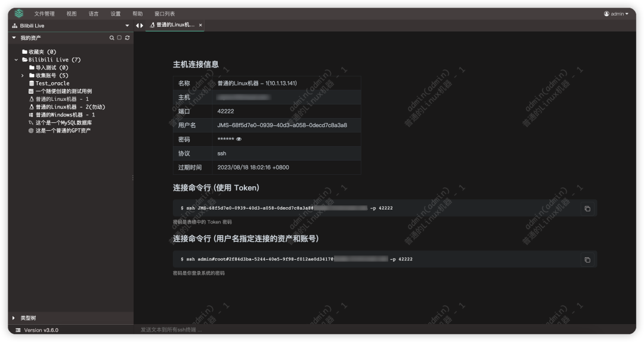Connect to 普通的Windows机器 - 1
Viewport: 644px width, 342px height.
pyautogui.click(x=65, y=115)
